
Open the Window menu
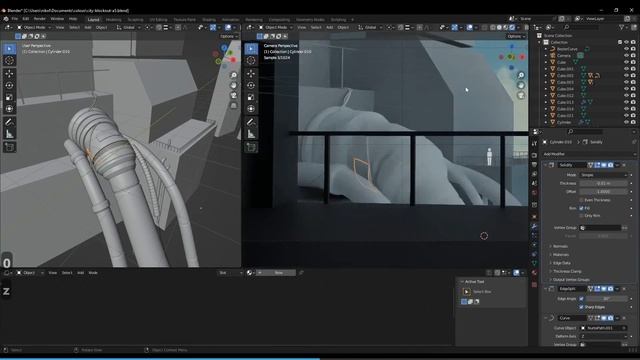tap(57, 19)
